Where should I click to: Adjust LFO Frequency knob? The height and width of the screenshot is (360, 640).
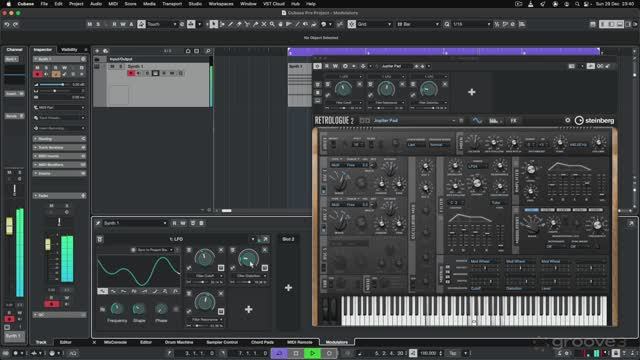(117, 309)
